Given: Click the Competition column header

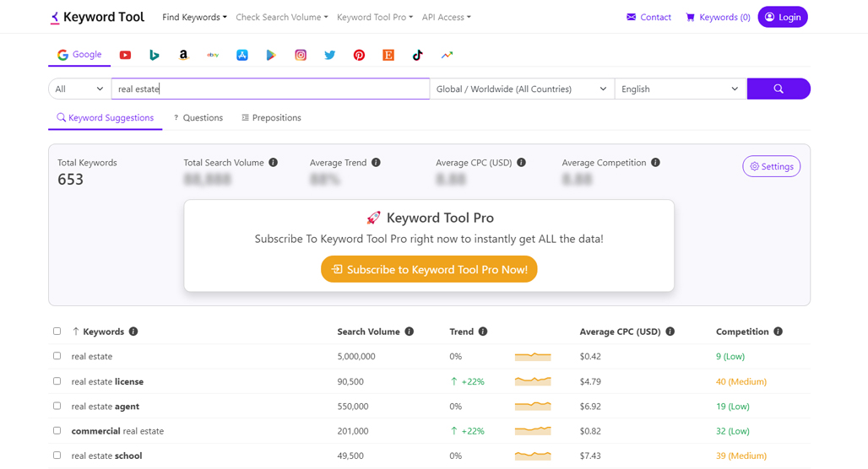Looking at the screenshot, I should [742, 332].
